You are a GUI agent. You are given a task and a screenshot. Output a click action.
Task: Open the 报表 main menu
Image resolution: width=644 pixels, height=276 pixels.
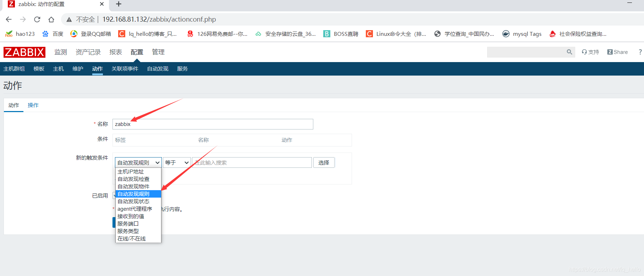tap(116, 52)
